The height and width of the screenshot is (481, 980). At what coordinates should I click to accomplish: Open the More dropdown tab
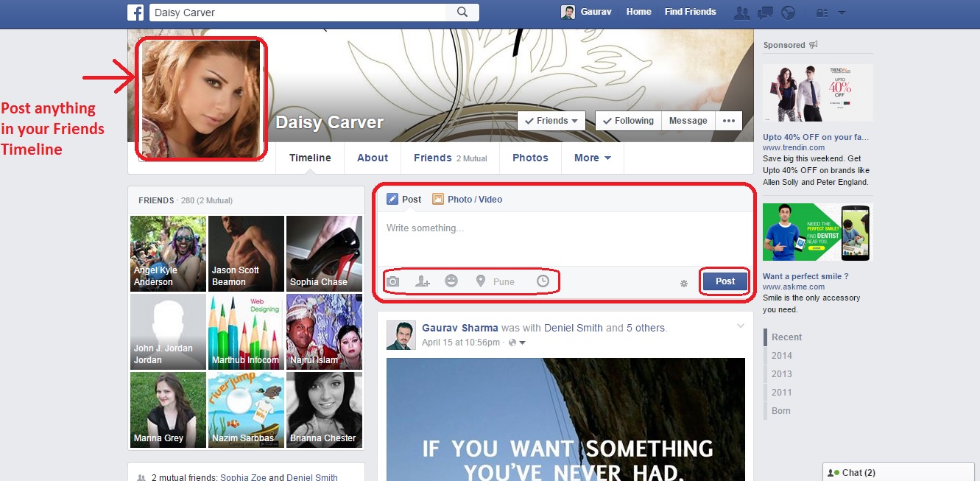pos(593,158)
